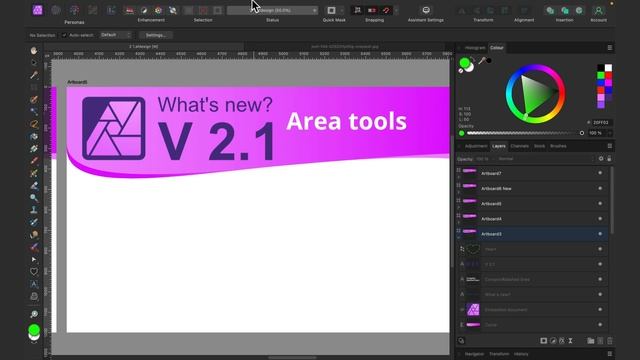
Task: Switch to the Colour tab
Action: click(496, 48)
